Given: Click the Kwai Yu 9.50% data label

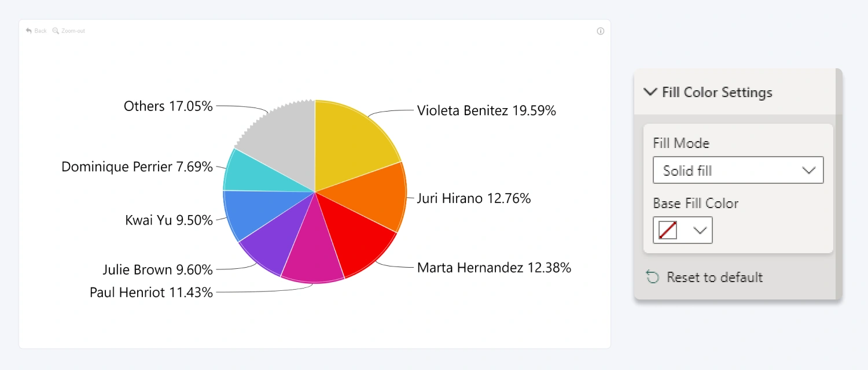Looking at the screenshot, I should (x=169, y=220).
